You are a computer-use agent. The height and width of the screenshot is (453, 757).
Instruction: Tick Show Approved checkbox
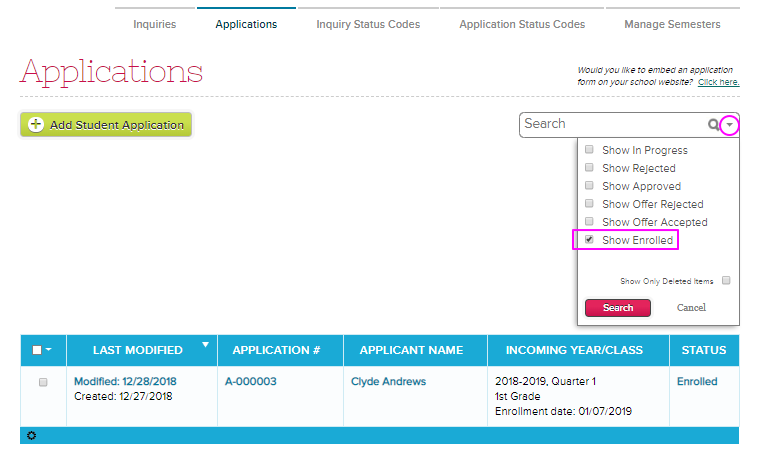tap(589, 185)
